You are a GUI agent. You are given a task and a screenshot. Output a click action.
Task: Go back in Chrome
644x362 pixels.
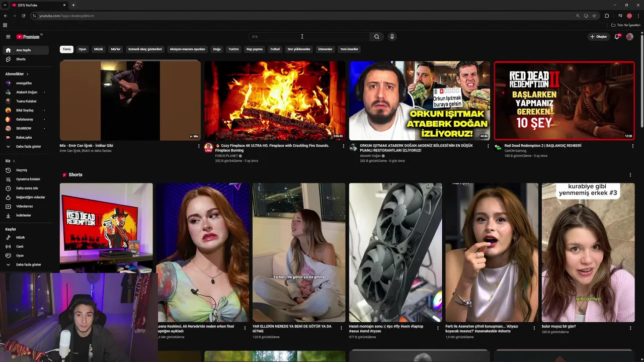point(6,16)
